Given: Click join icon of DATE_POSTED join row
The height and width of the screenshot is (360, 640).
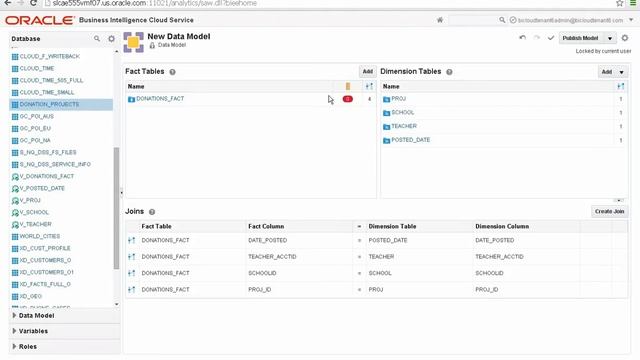Looking at the screenshot, I should [131, 240].
